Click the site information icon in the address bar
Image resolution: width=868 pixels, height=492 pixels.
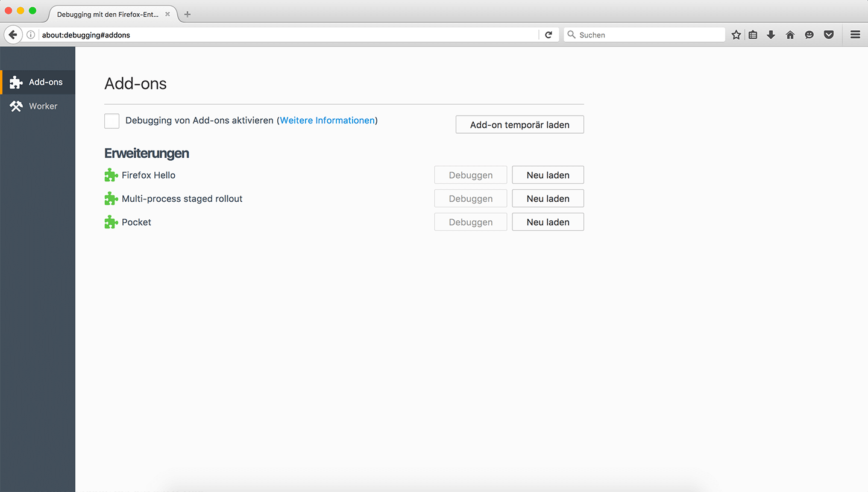click(31, 35)
